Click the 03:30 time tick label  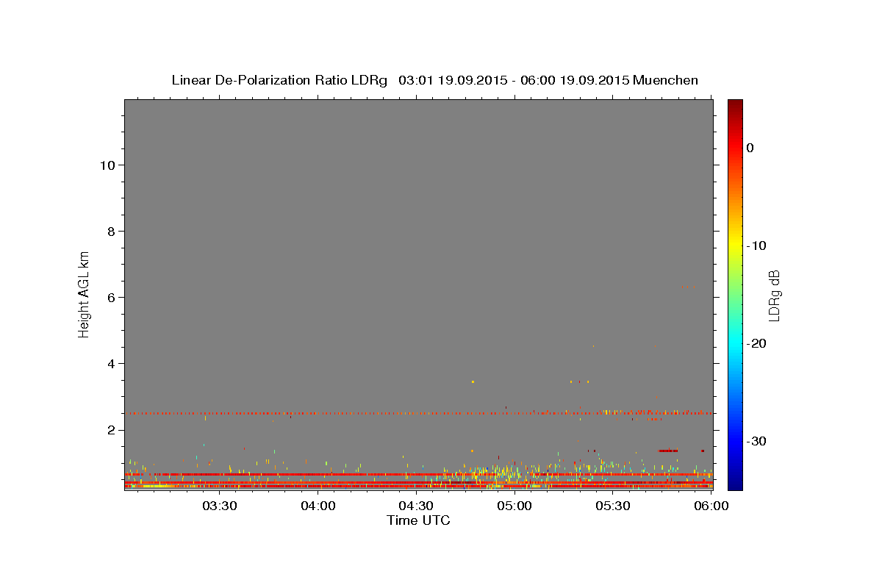click(219, 506)
